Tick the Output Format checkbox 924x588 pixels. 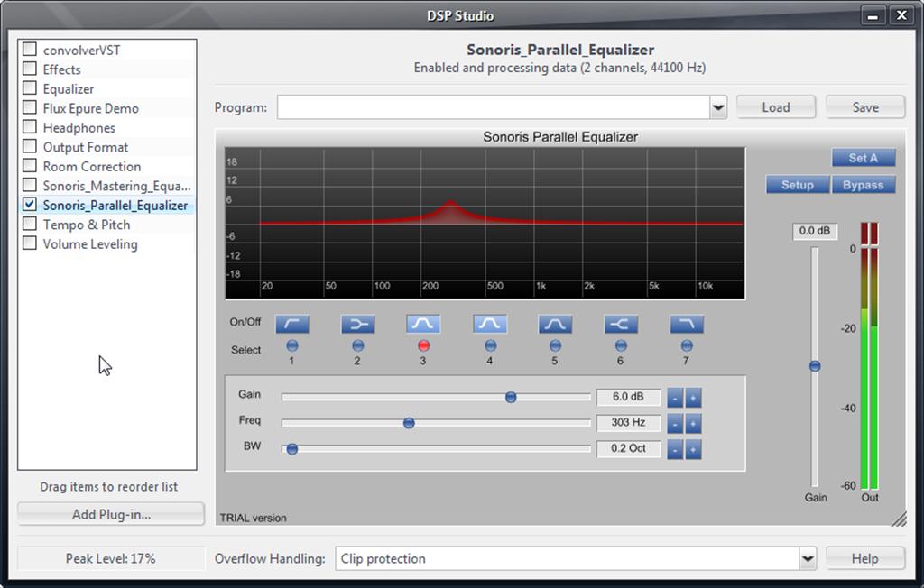30,146
